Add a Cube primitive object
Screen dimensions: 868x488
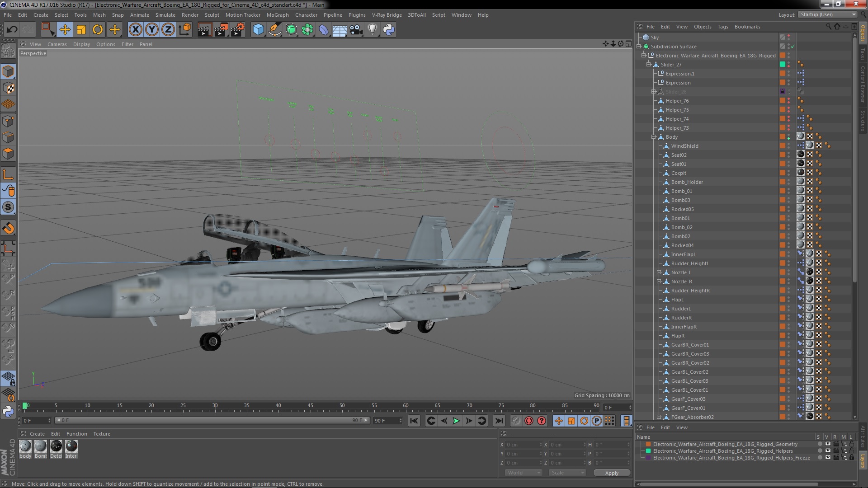point(258,30)
